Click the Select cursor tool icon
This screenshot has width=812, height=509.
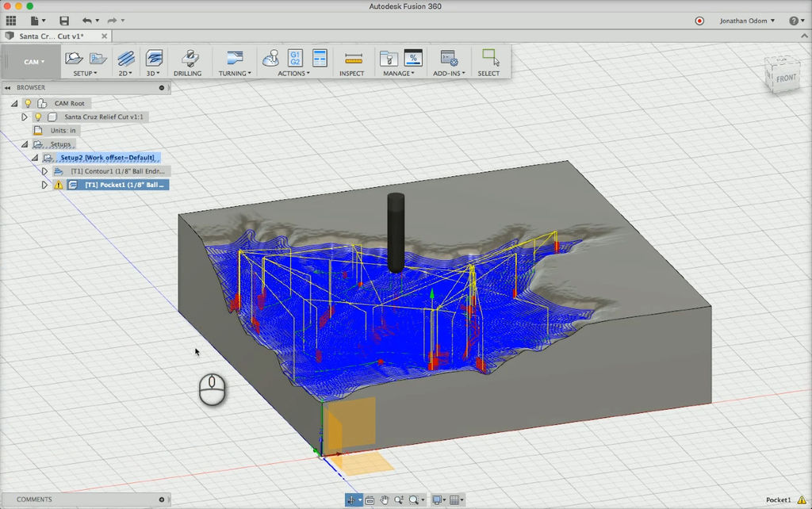tap(490, 57)
